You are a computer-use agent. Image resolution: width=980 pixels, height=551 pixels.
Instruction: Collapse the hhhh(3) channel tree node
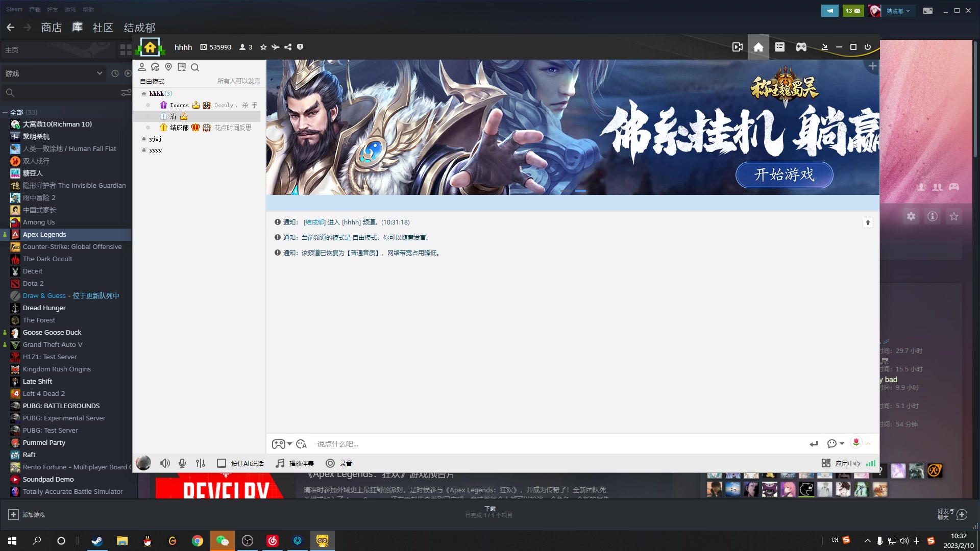coord(144,94)
